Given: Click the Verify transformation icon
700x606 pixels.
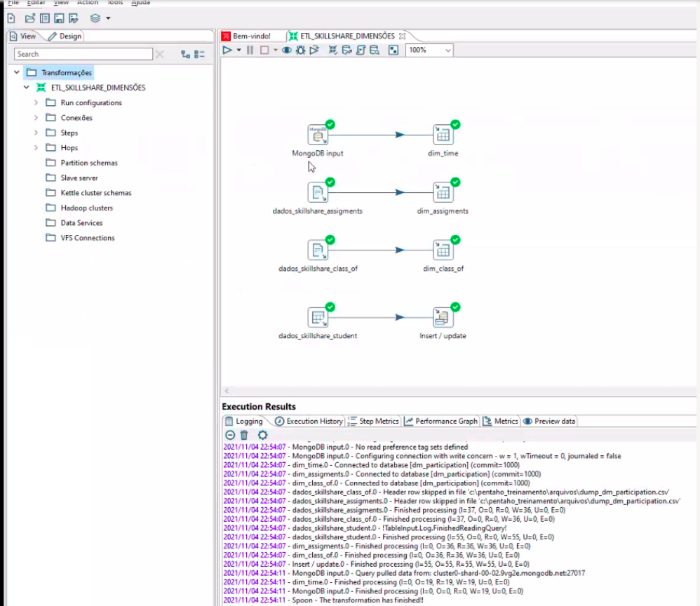Looking at the screenshot, I should (x=333, y=50).
